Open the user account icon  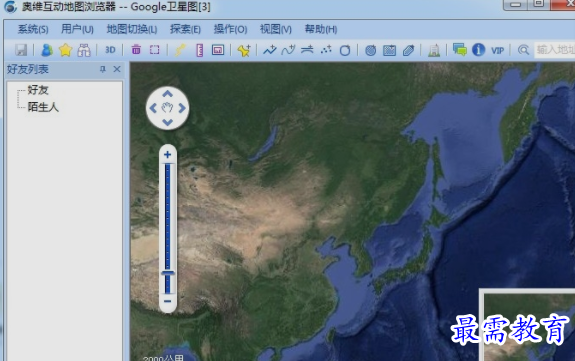click(x=47, y=50)
